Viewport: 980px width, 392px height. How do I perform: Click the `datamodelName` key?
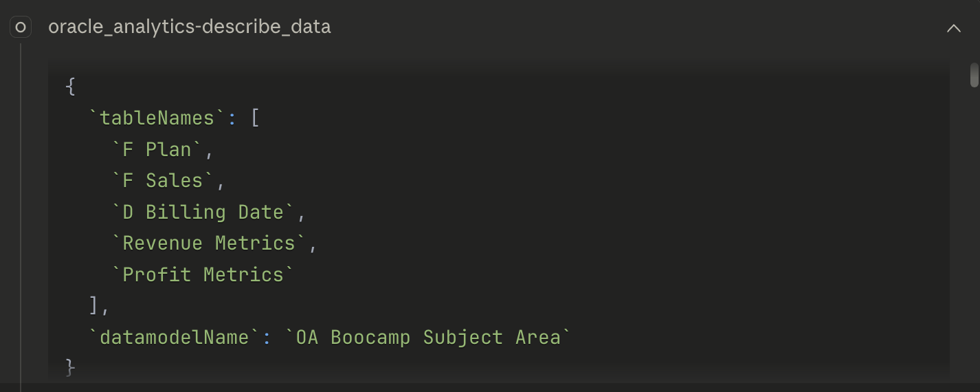coord(175,337)
